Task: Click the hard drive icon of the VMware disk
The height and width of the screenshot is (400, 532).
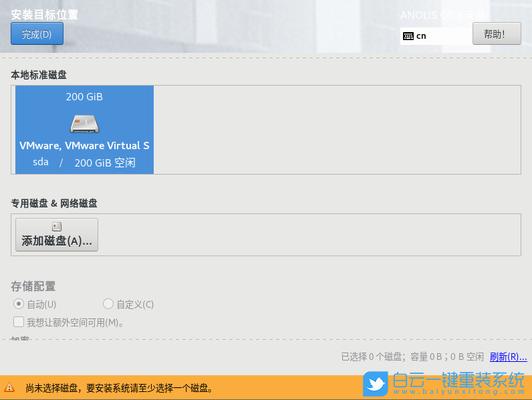Action: point(84,123)
